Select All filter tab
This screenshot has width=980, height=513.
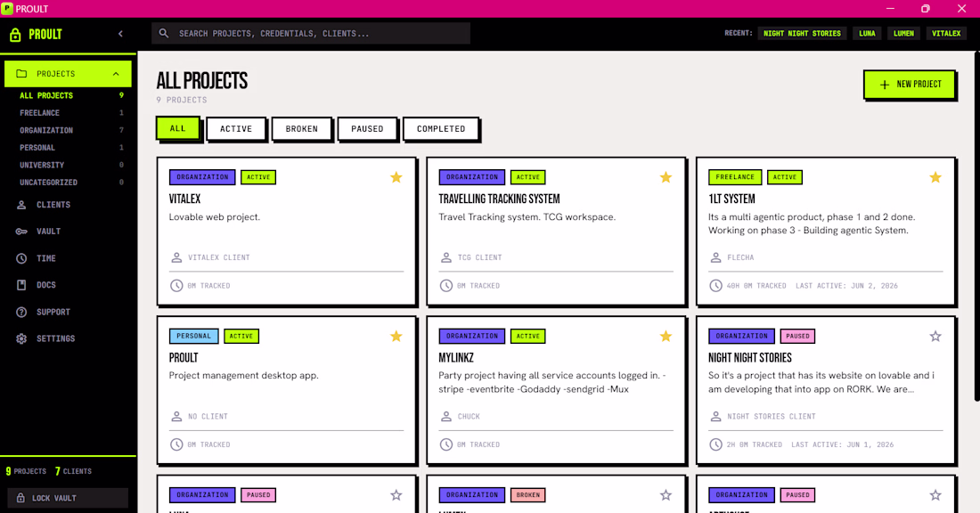click(178, 128)
